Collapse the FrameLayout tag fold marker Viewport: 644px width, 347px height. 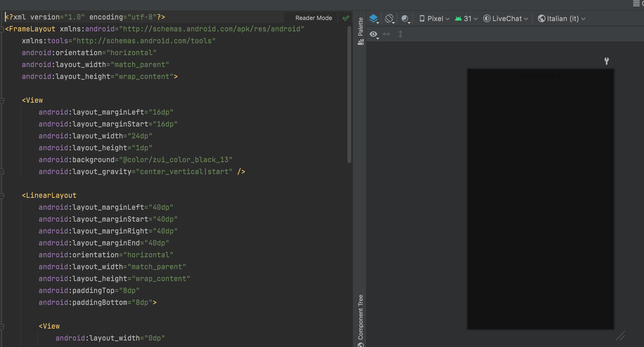pyautogui.click(x=2, y=29)
